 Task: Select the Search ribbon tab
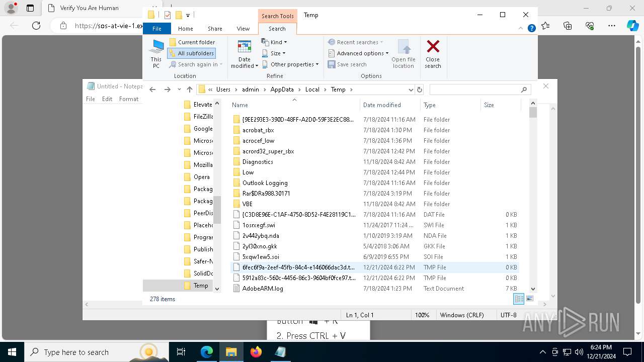point(277,29)
